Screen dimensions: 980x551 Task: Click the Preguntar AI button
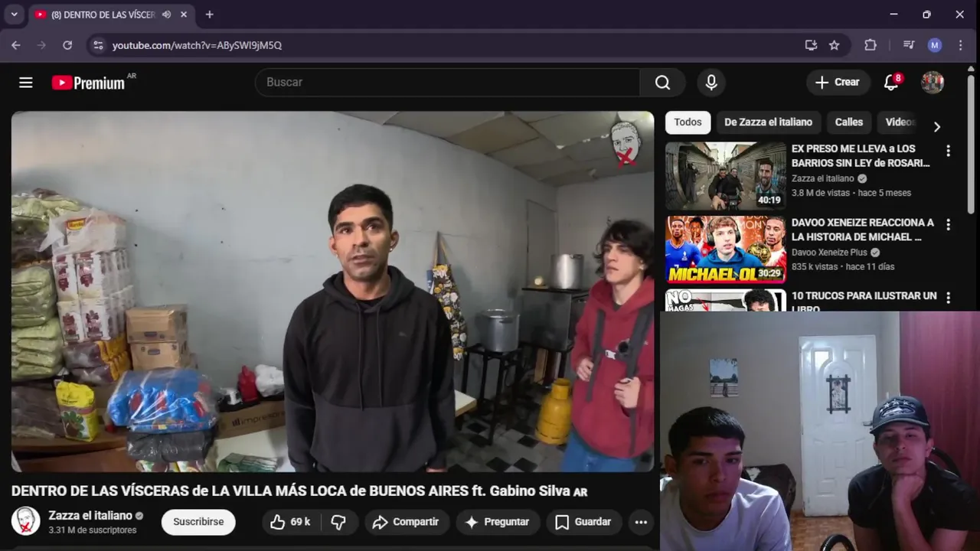[x=498, y=522]
